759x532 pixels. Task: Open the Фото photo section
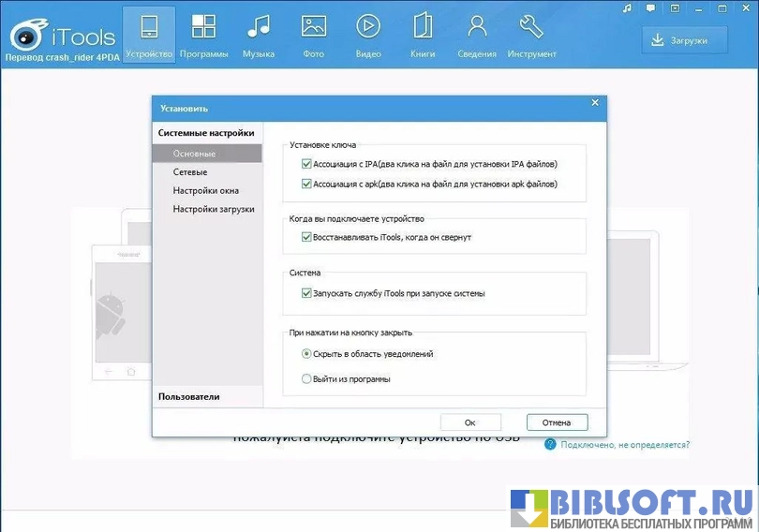(x=314, y=35)
